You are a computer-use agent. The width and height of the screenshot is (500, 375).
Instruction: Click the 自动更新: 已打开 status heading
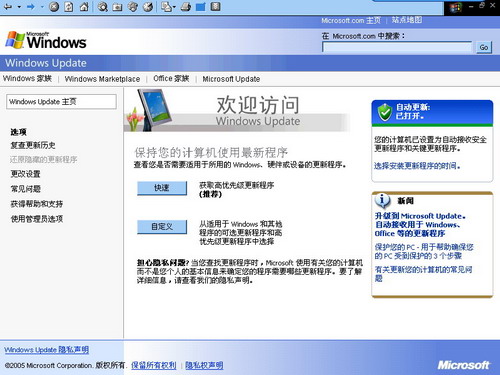pyautogui.click(x=413, y=112)
